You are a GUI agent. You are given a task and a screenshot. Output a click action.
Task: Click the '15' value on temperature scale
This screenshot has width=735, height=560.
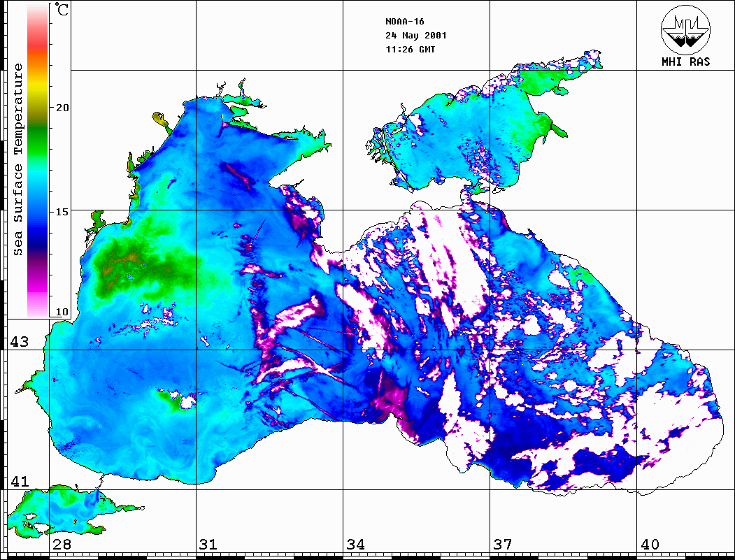pyautogui.click(x=62, y=212)
